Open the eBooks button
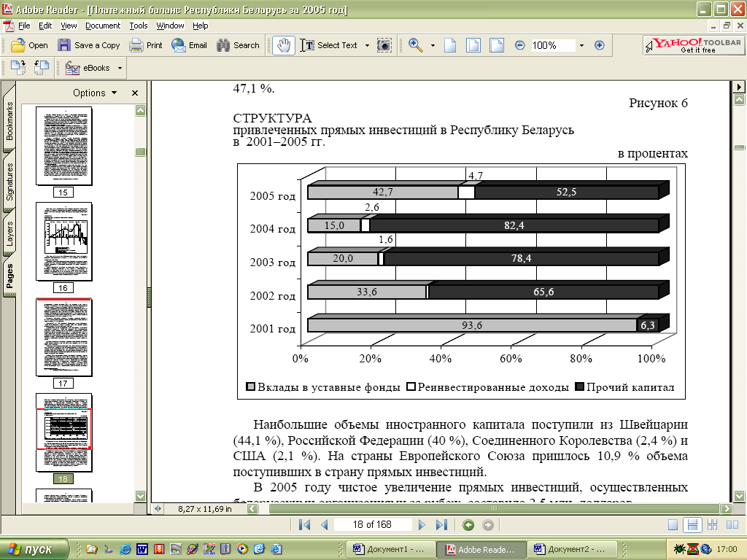This screenshot has height=560, width=747. click(88, 68)
